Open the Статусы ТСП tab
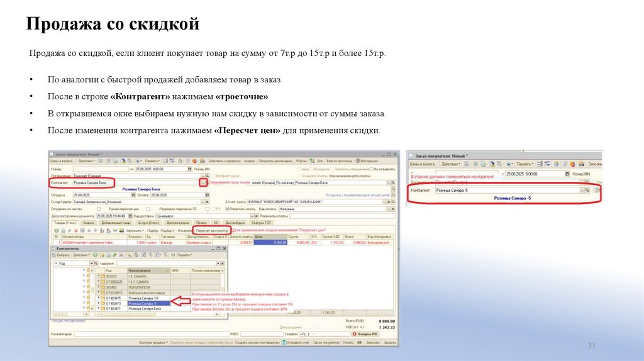Image resolution: width=644 pixels, height=361 pixels. pyautogui.click(x=261, y=223)
